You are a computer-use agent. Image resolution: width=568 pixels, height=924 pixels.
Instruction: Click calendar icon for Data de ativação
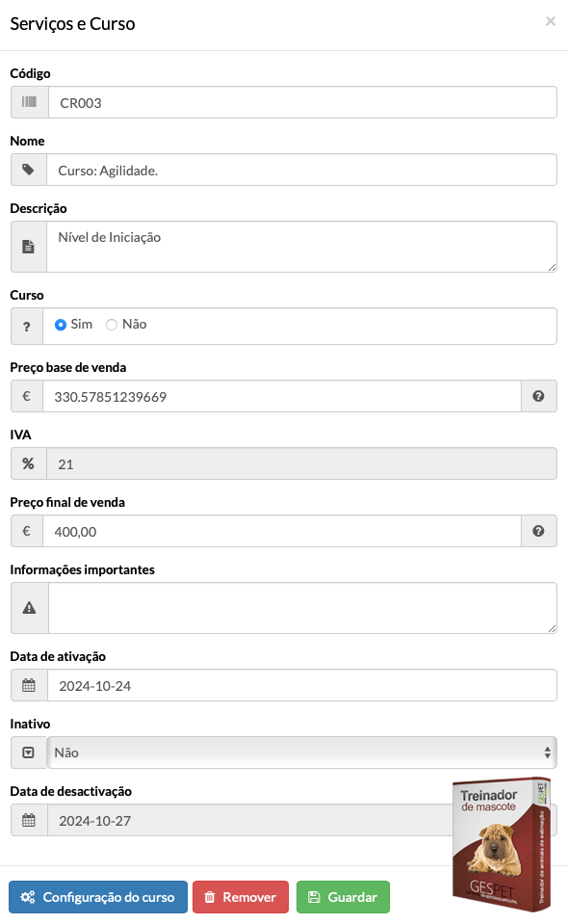[x=28, y=685]
